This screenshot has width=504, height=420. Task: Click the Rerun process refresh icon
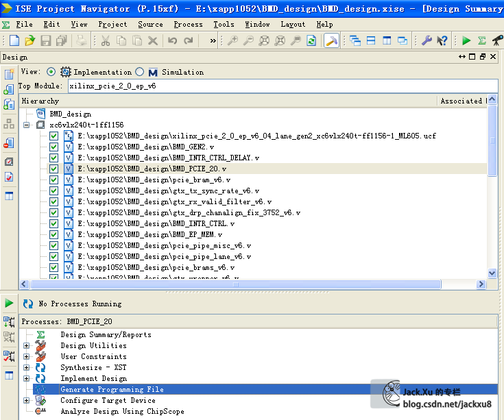click(28, 304)
